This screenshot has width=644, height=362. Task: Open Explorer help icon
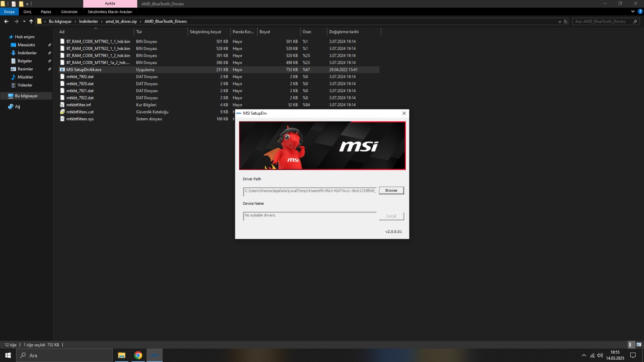640,12
